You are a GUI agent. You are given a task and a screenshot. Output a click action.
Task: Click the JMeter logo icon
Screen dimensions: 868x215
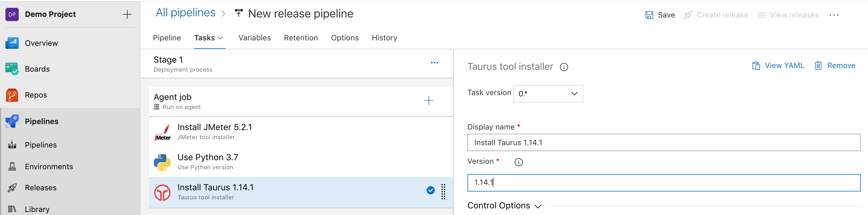click(x=163, y=132)
